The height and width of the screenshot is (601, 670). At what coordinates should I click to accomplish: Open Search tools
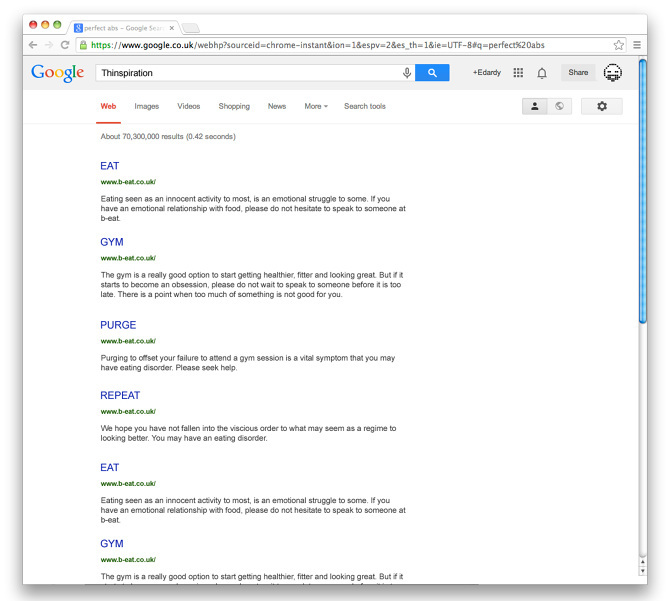[x=365, y=106]
